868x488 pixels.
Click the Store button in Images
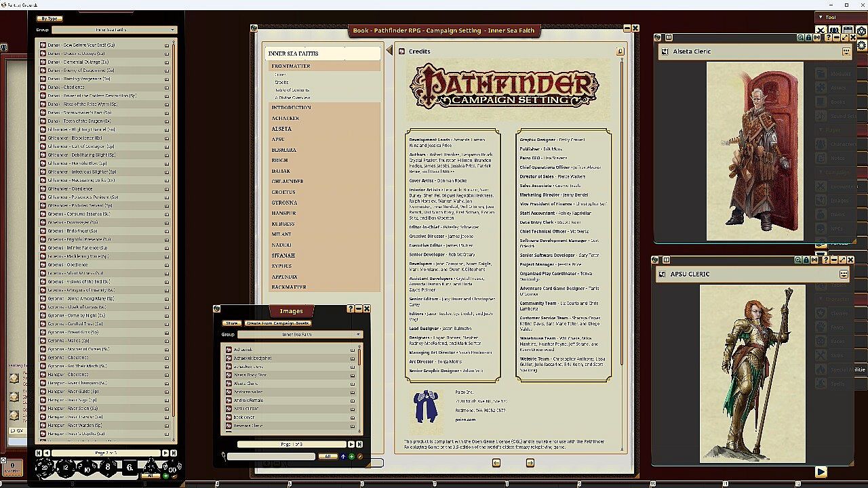point(232,323)
